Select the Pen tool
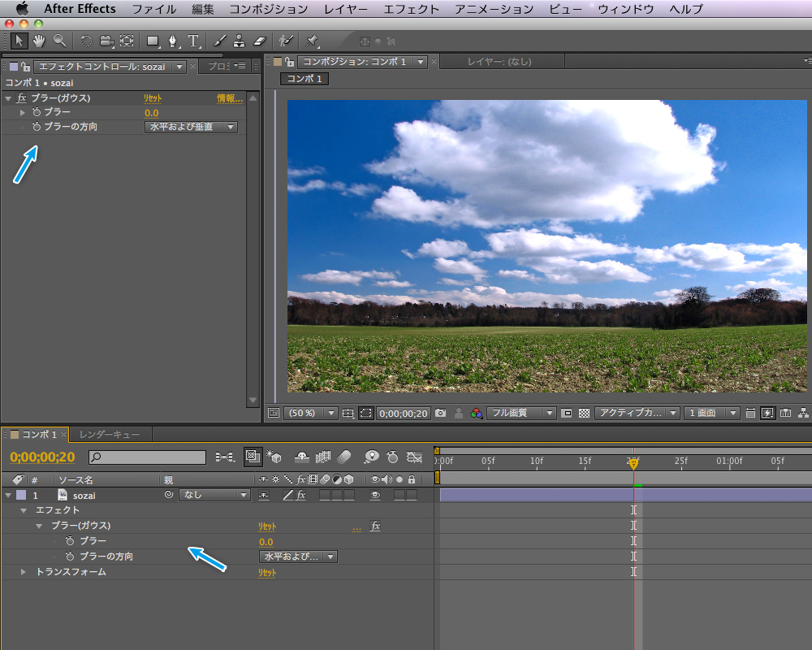Screen dimensions: 812x650 (x=173, y=40)
